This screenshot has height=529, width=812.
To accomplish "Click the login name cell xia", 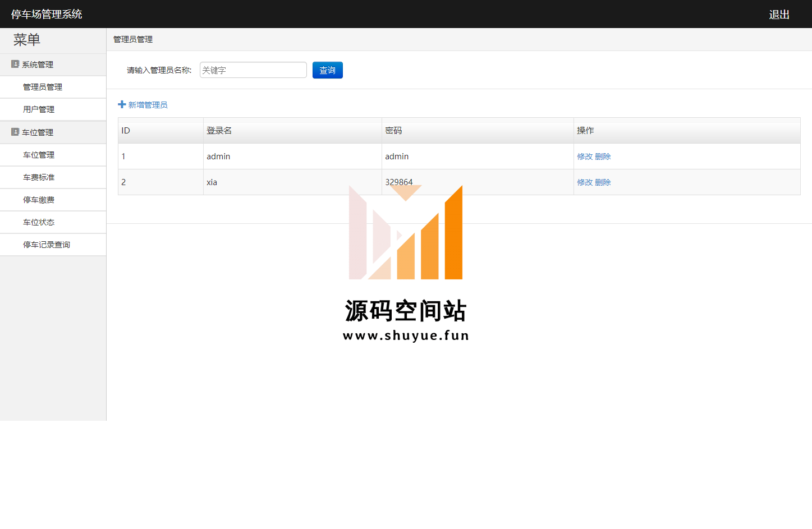I will (292, 182).
